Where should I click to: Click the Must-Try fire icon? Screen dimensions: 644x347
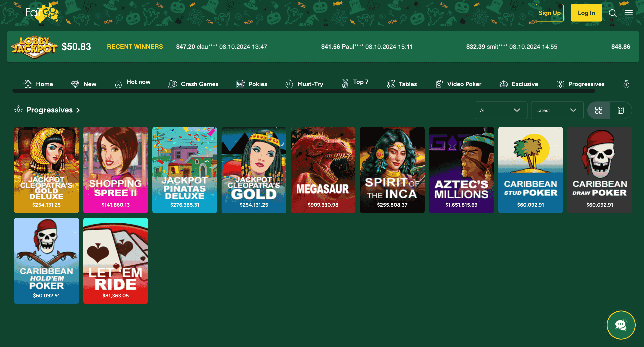point(289,84)
